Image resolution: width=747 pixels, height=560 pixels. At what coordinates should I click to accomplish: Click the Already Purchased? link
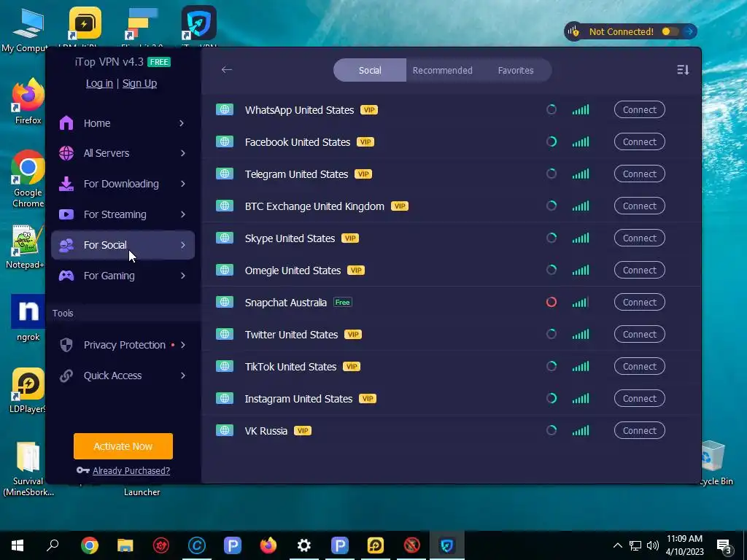(131, 470)
